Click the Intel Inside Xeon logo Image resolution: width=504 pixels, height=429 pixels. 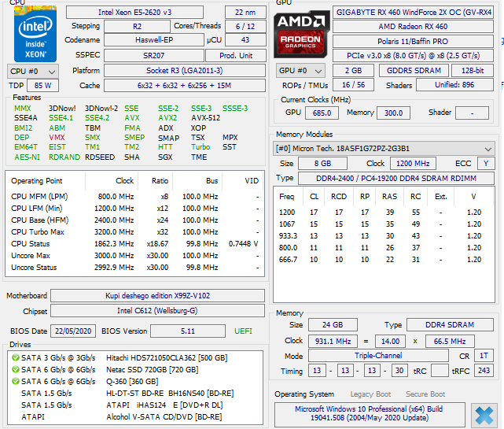point(35,34)
